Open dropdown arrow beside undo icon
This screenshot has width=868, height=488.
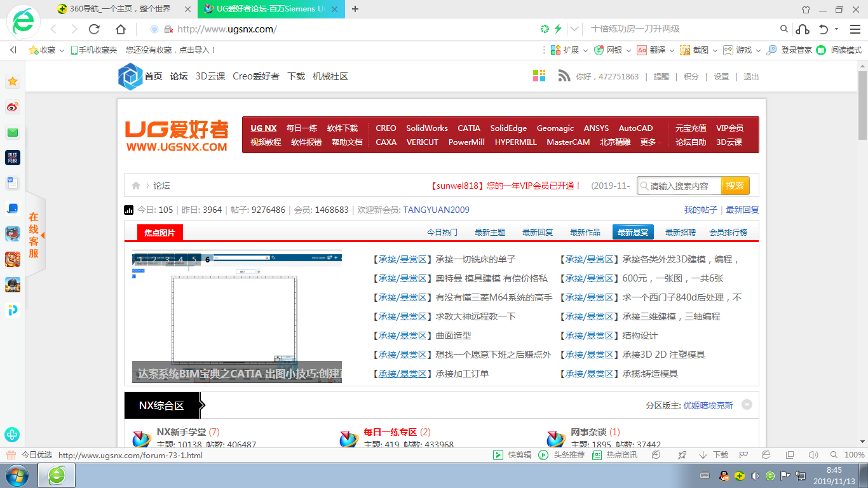point(836,29)
